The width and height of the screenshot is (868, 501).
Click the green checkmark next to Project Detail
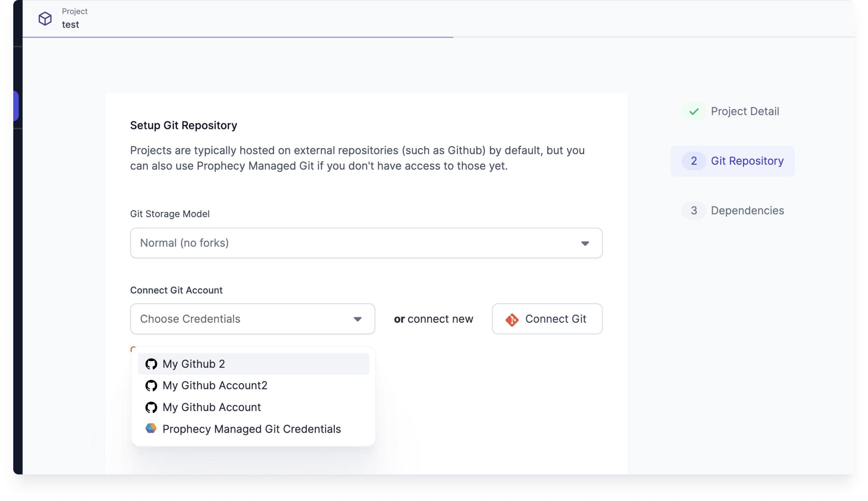(694, 111)
